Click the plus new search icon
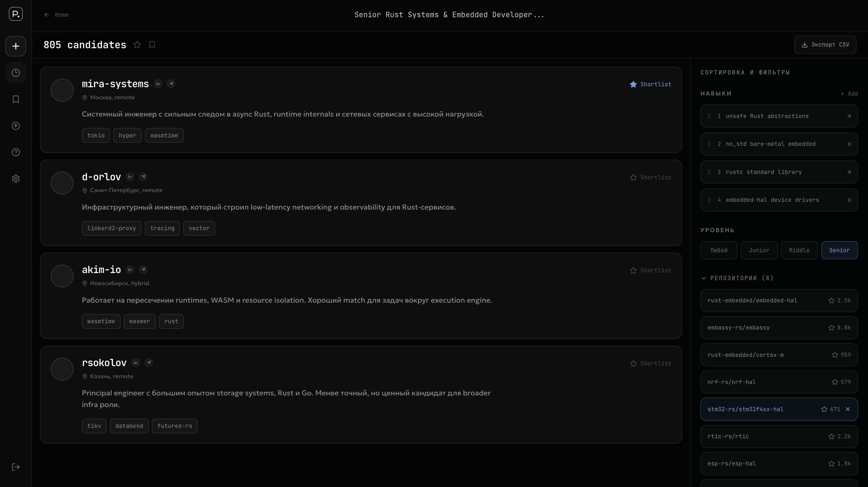 (15, 46)
